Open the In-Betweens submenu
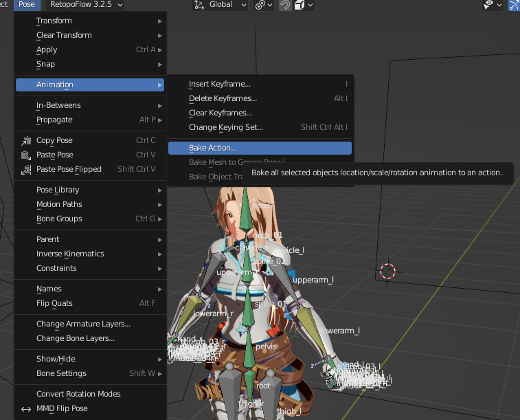The width and height of the screenshot is (520, 420). (x=90, y=105)
